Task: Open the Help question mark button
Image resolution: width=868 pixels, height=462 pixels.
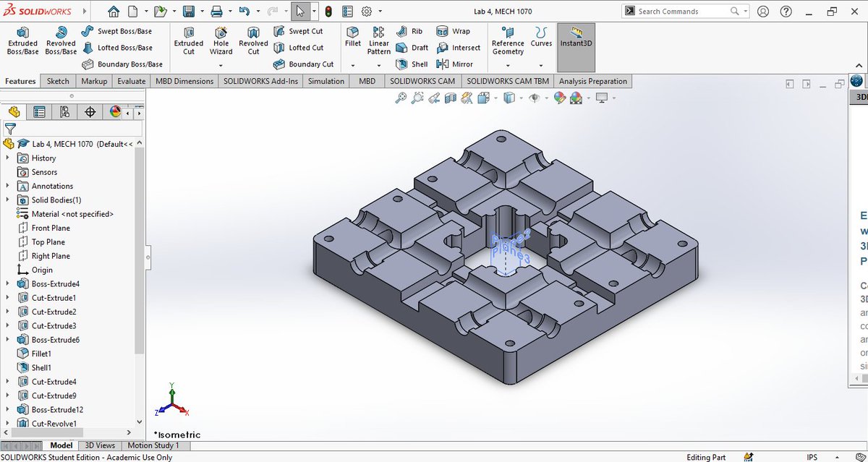Action: (786, 12)
